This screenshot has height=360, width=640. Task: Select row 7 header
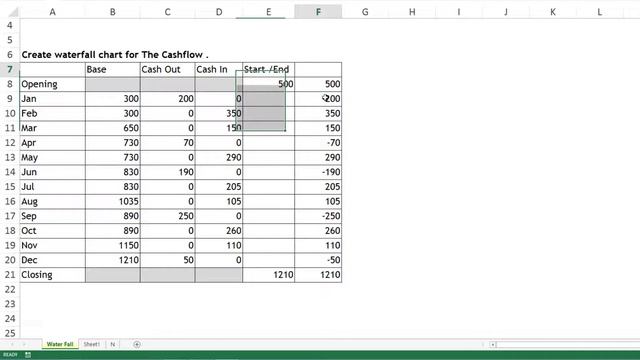(x=10, y=69)
